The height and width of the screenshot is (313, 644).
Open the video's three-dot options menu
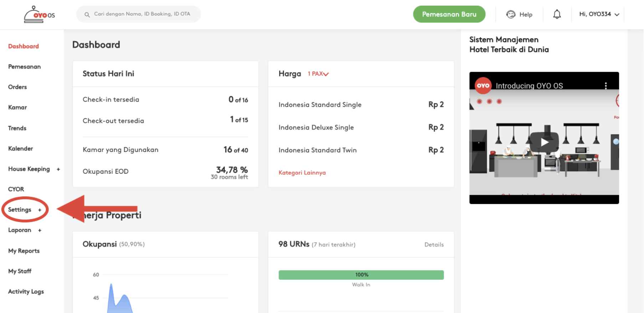(606, 86)
